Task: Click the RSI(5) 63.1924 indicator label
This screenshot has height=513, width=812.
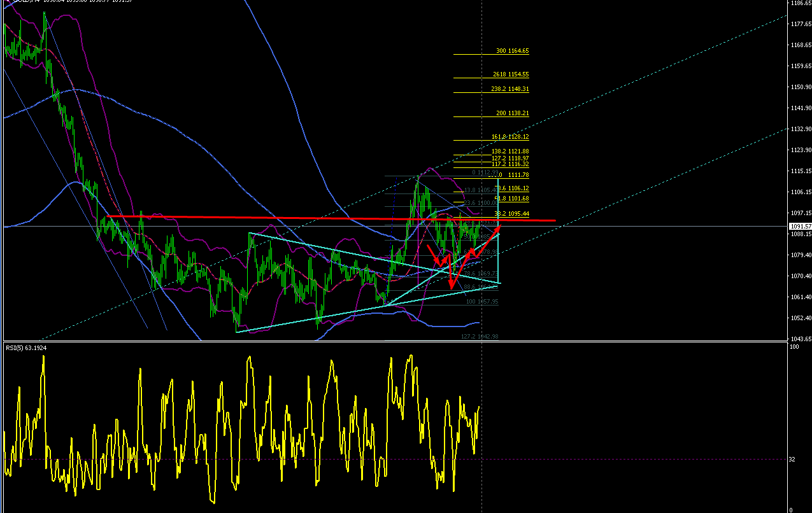Action: (25, 348)
